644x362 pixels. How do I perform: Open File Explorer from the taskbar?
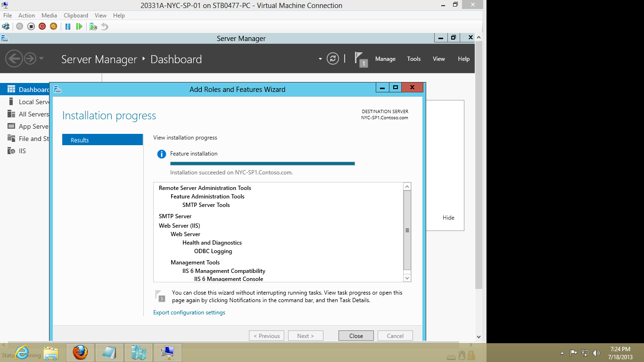click(x=51, y=353)
